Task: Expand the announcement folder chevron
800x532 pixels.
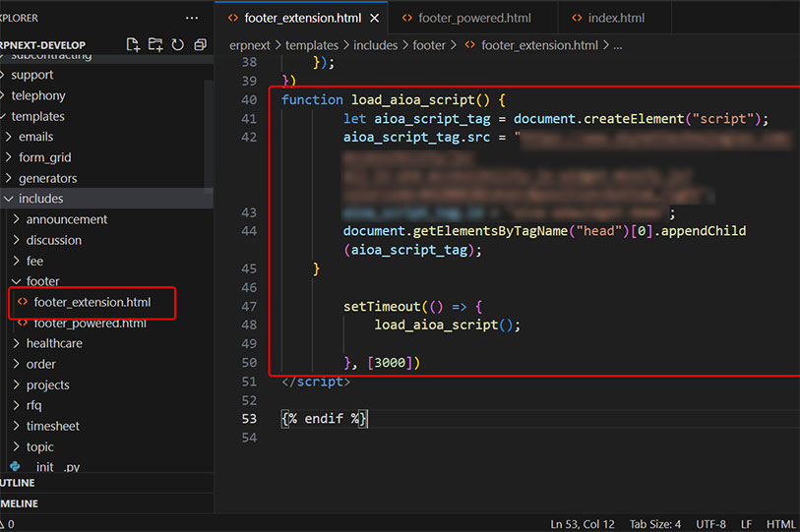Action: (17, 219)
